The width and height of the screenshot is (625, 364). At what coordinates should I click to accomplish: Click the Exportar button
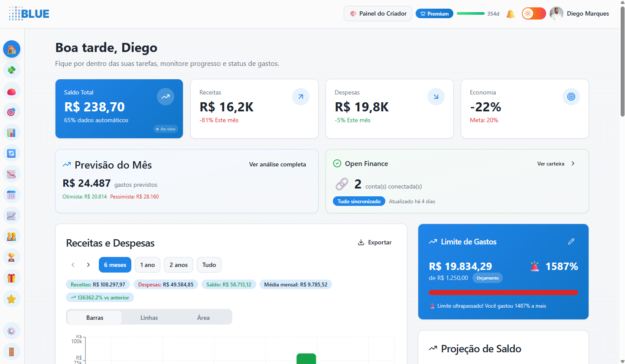(x=374, y=242)
